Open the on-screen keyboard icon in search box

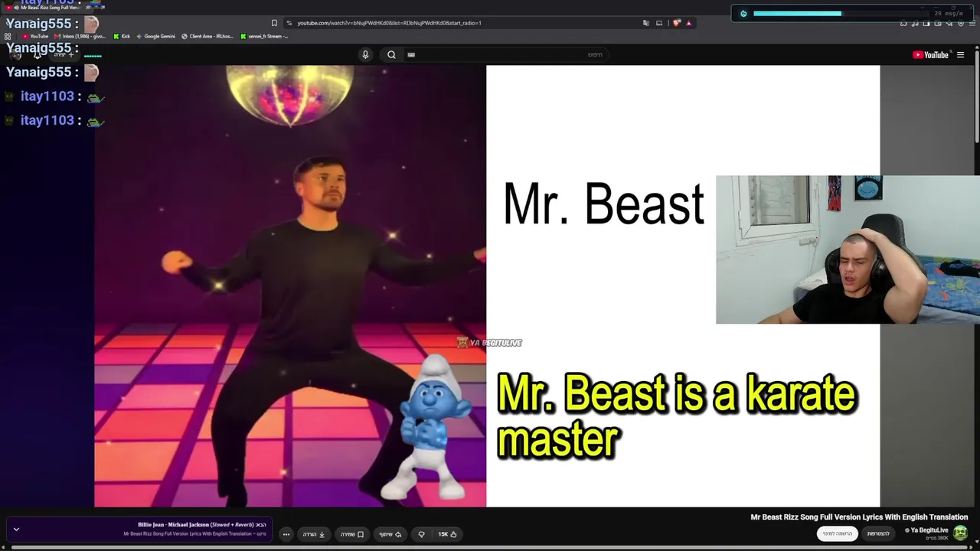pos(411,54)
